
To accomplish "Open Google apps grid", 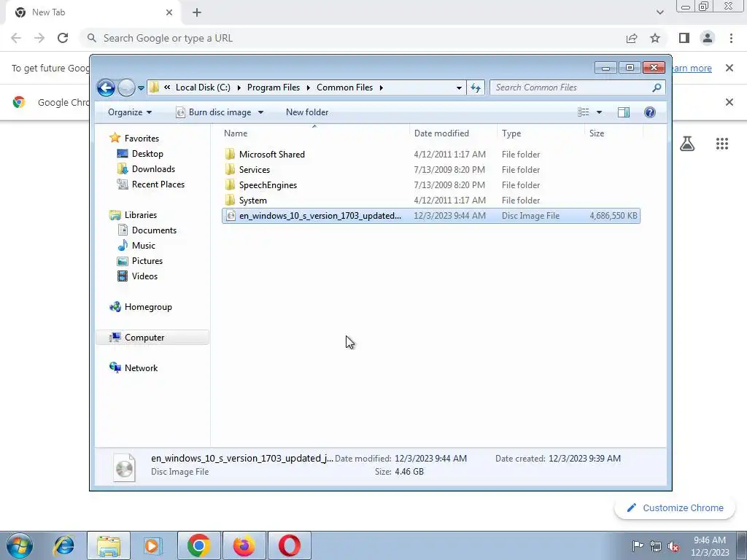I will pyautogui.click(x=721, y=144).
